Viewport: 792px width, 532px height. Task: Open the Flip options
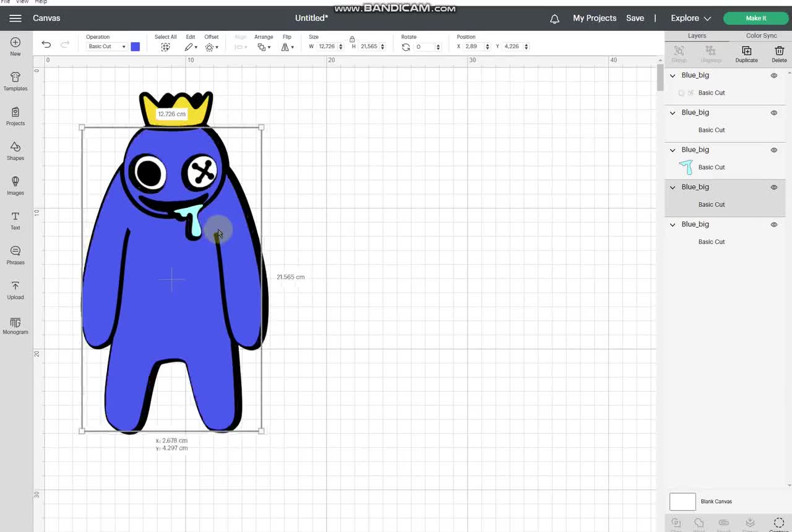pyautogui.click(x=287, y=47)
